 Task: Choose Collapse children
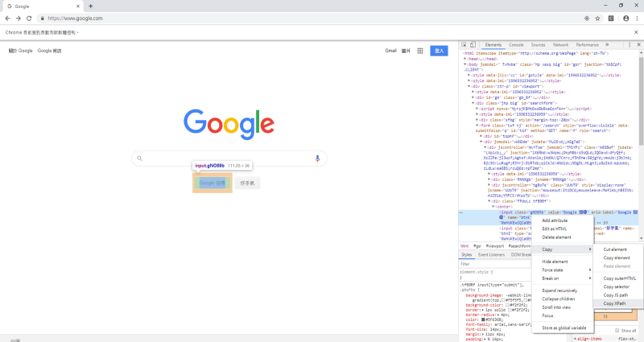pos(563,299)
